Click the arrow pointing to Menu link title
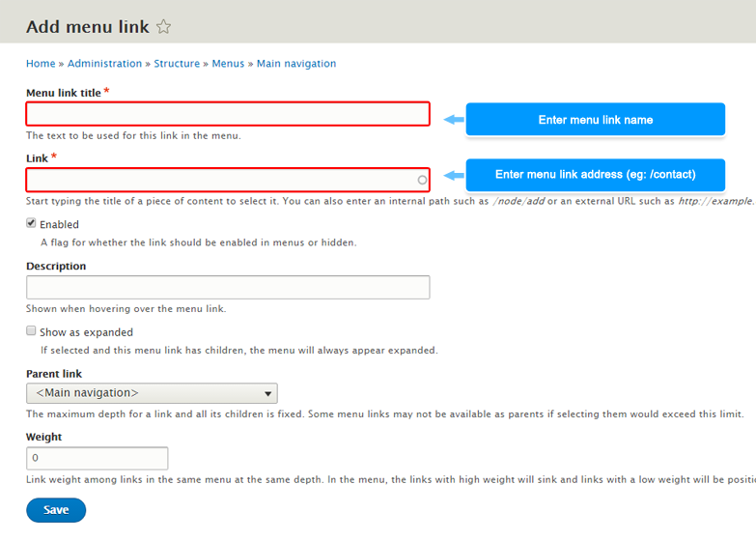The height and width of the screenshot is (541, 756). (x=454, y=120)
